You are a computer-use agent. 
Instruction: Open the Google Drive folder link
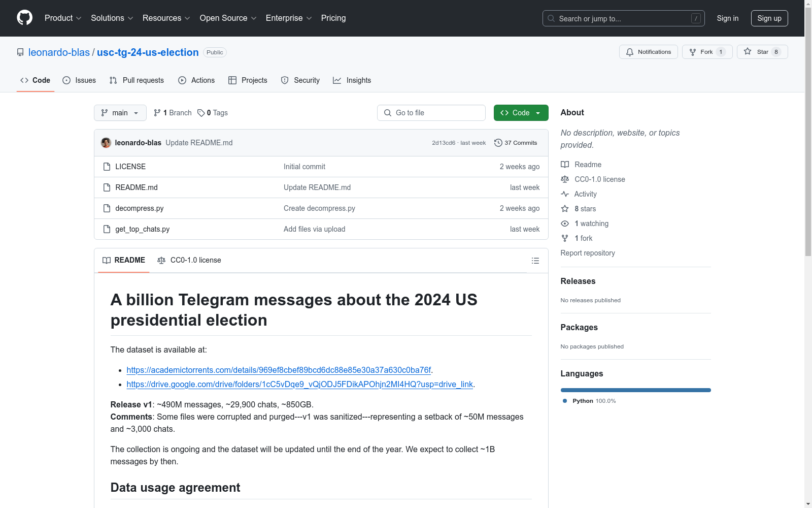[x=299, y=385]
